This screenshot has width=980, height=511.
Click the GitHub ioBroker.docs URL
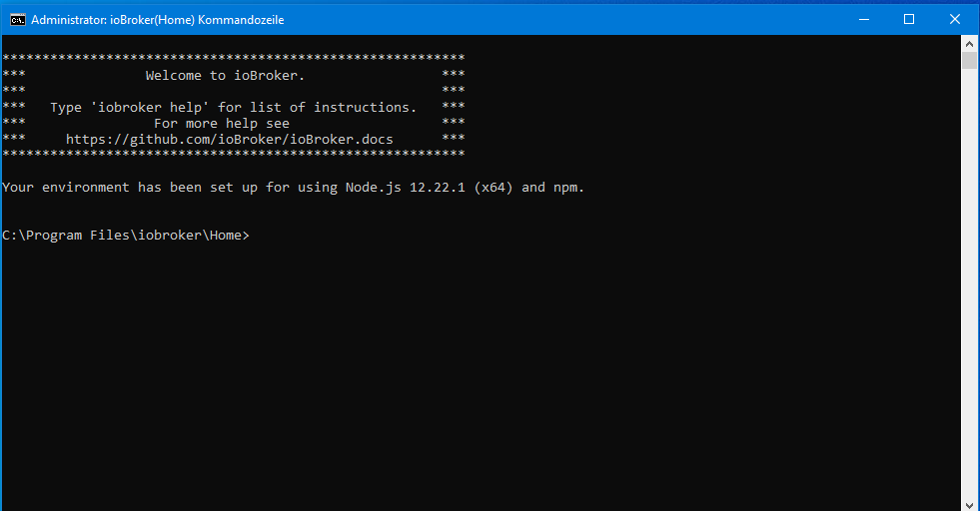tap(230, 139)
